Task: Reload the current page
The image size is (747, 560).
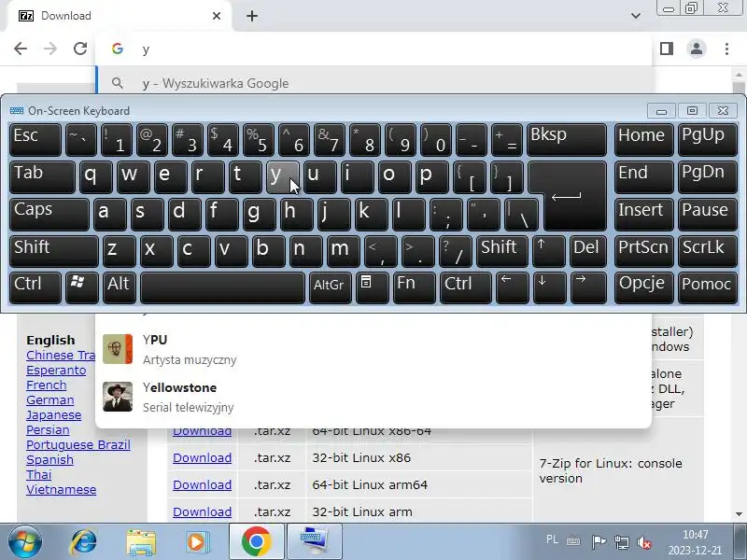Action: point(80,49)
